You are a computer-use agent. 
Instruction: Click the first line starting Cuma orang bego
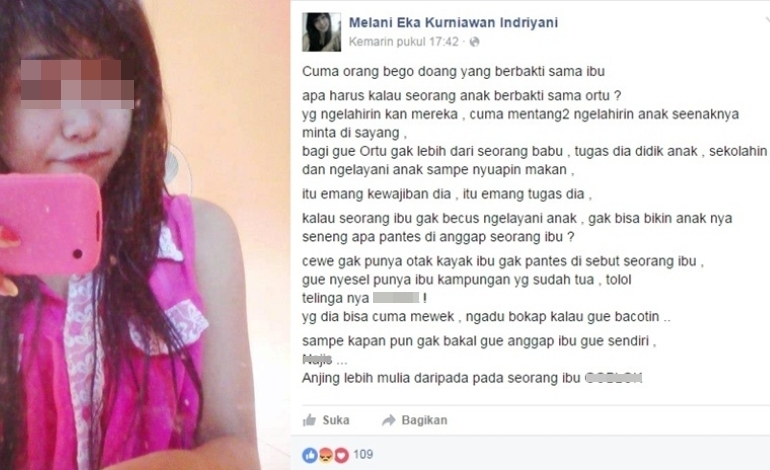tap(453, 72)
